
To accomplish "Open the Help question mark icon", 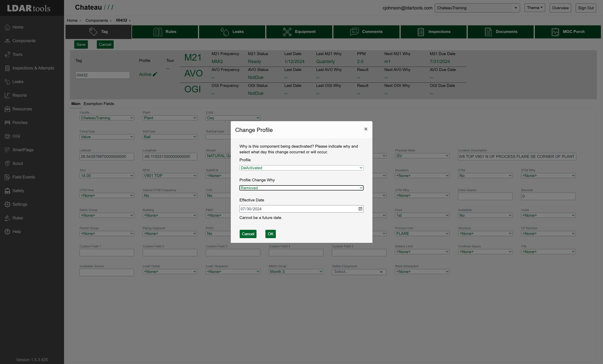I will click(x=7, y=231).
